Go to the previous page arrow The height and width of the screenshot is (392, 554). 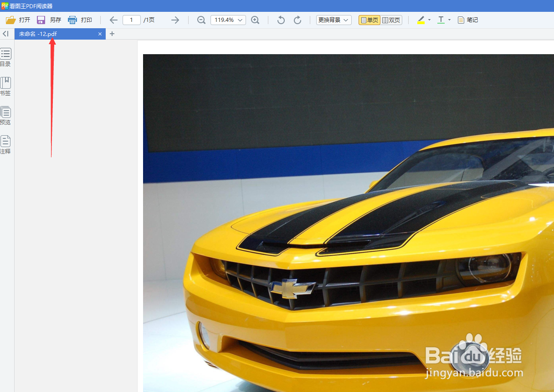113,20
